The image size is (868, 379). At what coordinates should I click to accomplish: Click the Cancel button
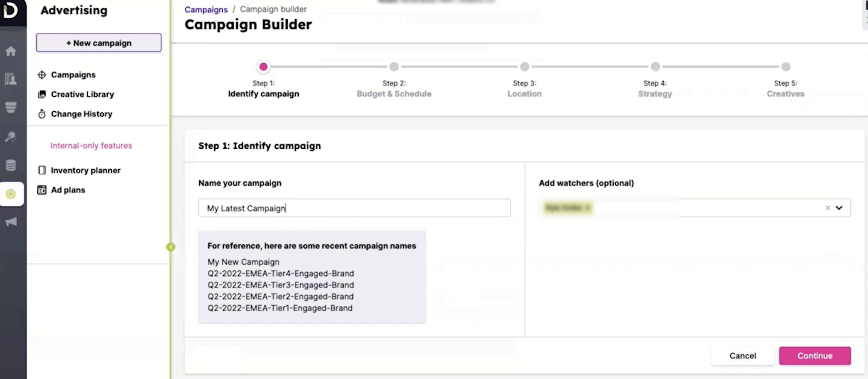click(x=743, y=356)
